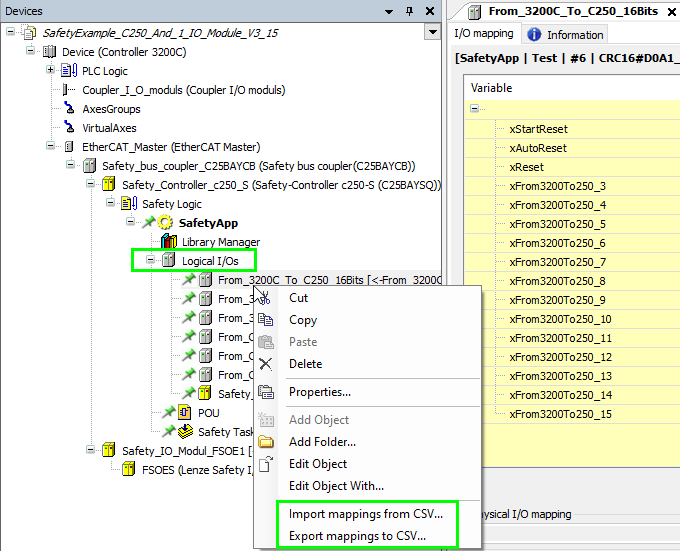
Task: Collapse the variable list root in I/O mapping
Action: [x=474, y=108]
